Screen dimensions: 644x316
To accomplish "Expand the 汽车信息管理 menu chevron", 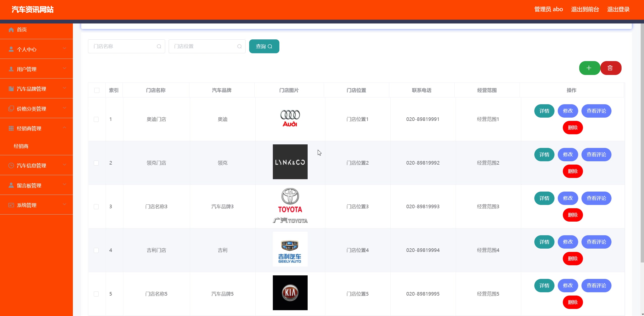I will tap(65, 165).
